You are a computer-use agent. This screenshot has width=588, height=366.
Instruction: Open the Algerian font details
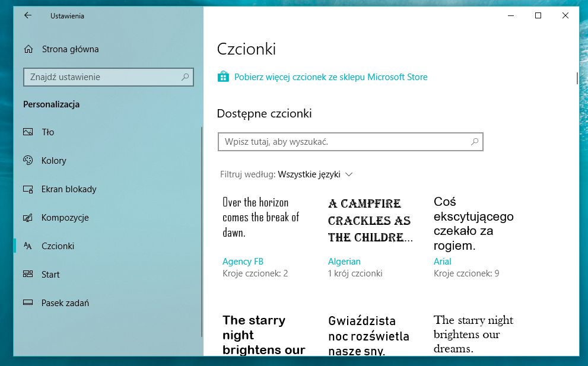(344, 262)
